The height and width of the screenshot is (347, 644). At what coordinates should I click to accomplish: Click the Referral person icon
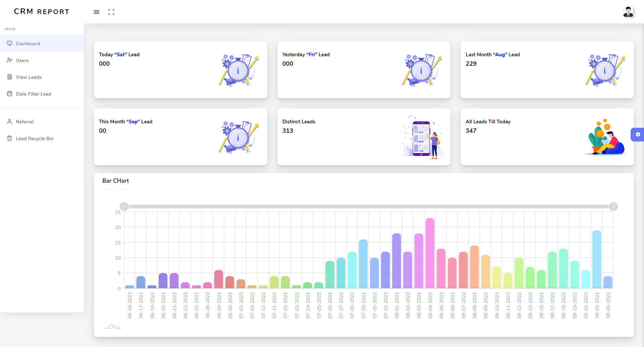click(x=10, y=122)
